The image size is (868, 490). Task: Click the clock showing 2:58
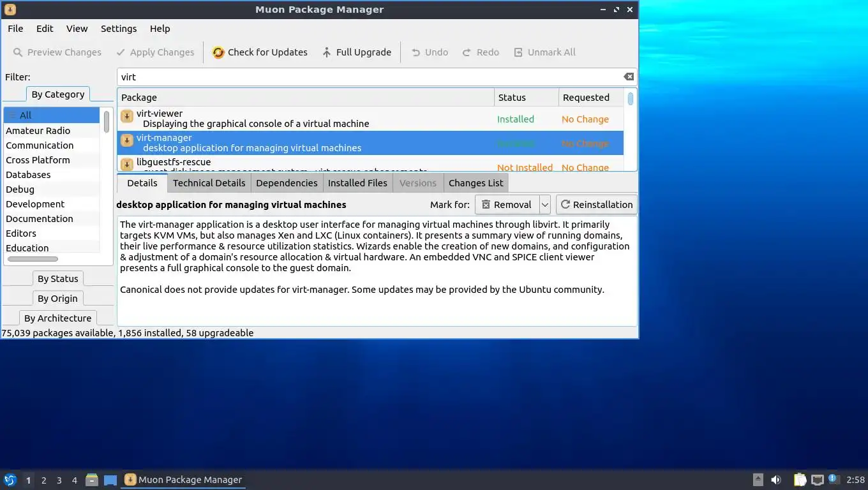point(855,480)
